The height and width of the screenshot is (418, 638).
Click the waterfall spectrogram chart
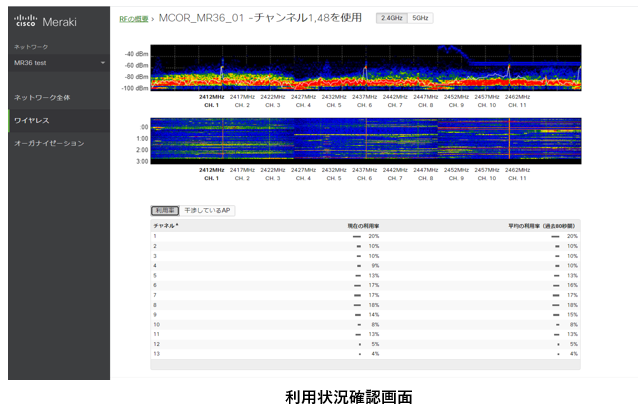click(366, 141)
